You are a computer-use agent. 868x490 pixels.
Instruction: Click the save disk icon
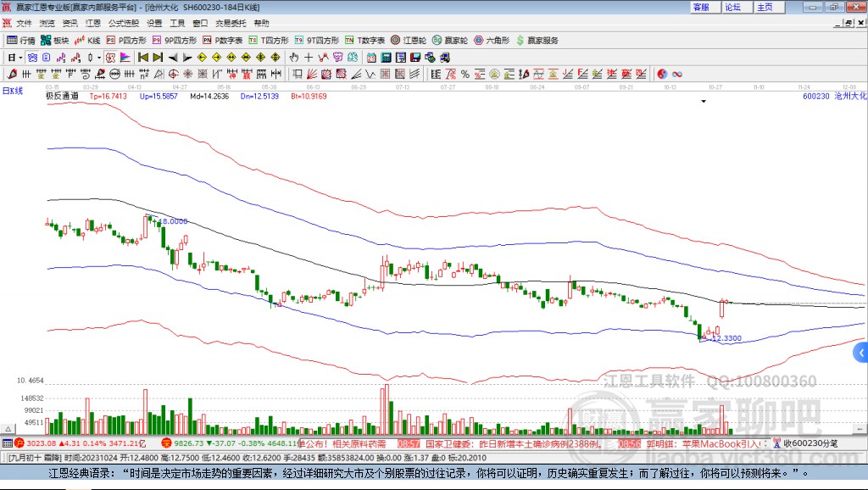pos(415,58)
